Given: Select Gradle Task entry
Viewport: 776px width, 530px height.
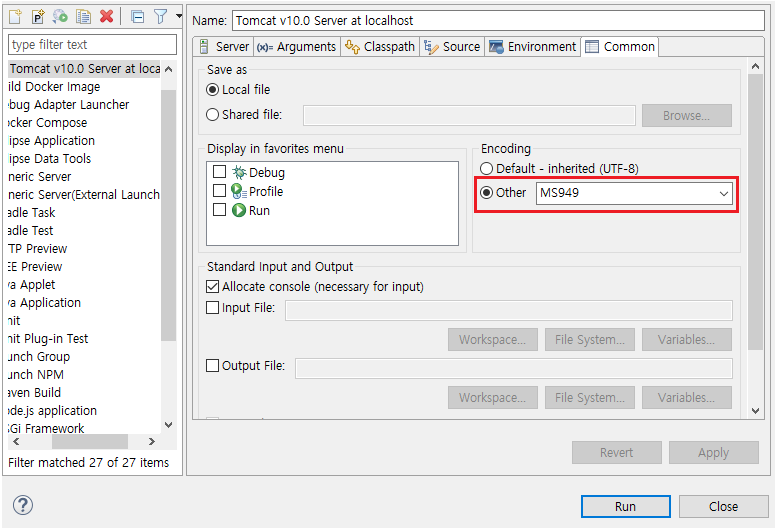Looking at the screenshot, I should 32,213.
